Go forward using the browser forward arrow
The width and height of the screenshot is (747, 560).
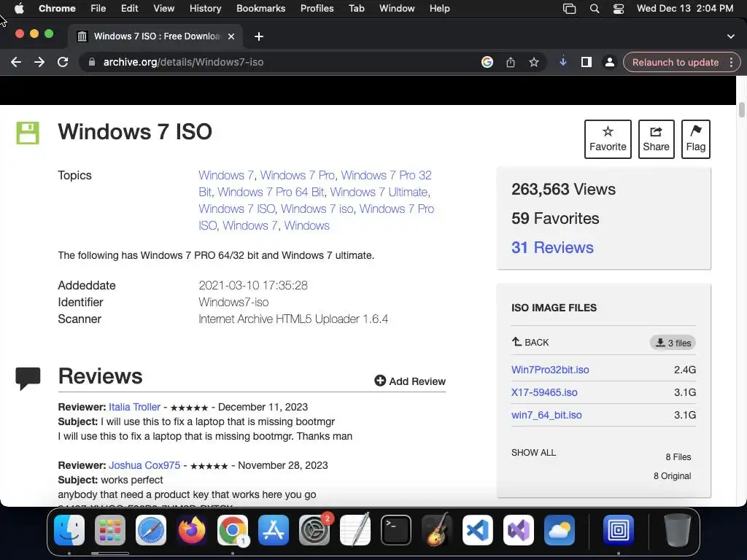click(39, 62)
